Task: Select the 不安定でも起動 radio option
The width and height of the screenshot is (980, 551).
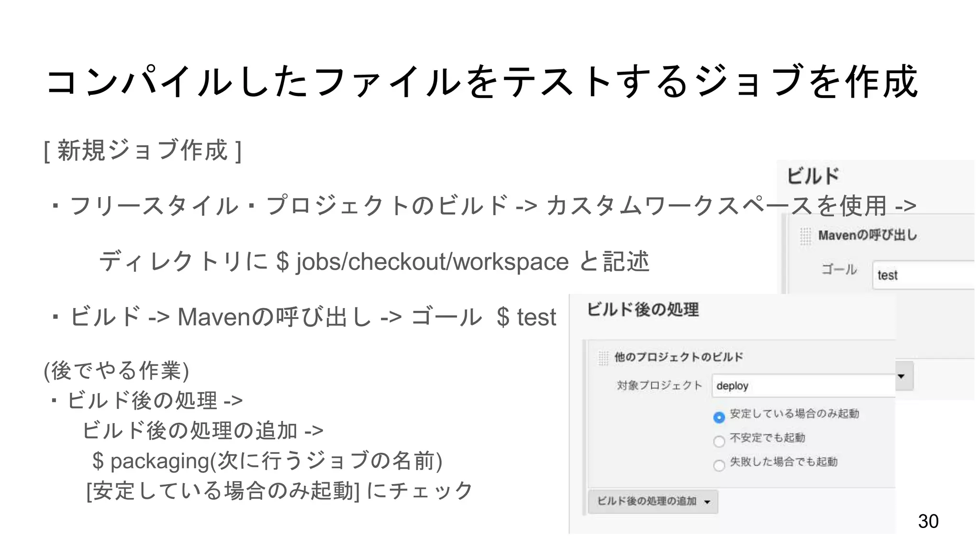Action: [719, 441]
